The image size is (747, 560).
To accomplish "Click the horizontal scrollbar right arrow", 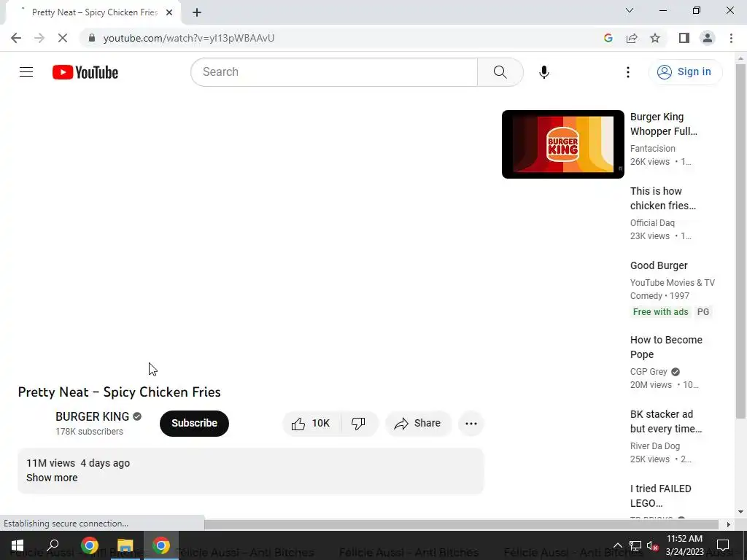I will (x=728, y=524).
